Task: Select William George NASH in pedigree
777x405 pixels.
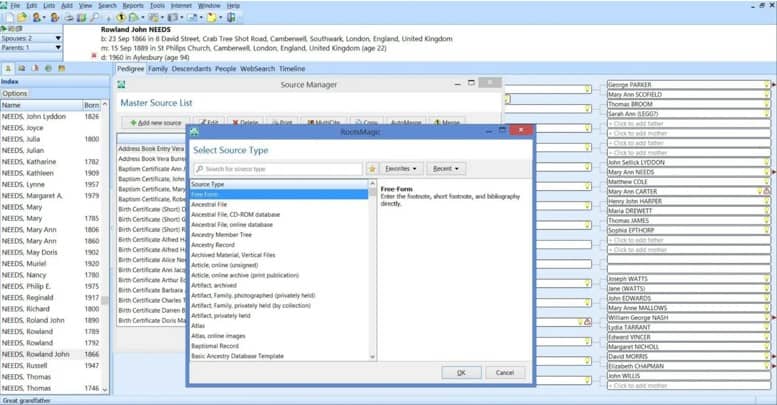Action: pyautogui.click(x=689, y=318)
